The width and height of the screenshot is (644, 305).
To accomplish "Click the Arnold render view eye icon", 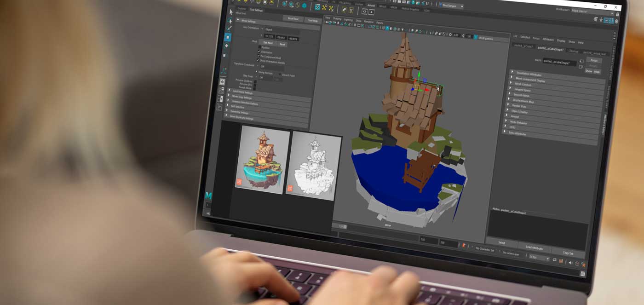I will 364,11.
